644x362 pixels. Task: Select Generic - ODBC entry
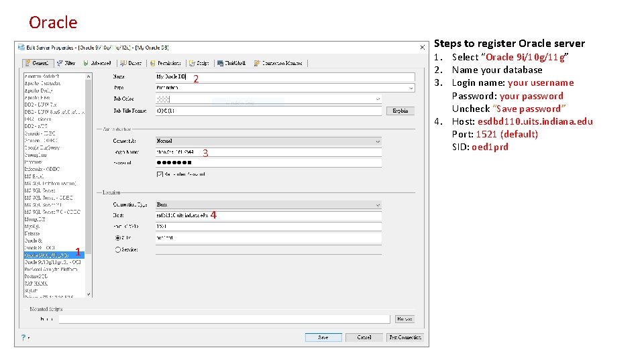pyautogui.click(x=40, y=140)
